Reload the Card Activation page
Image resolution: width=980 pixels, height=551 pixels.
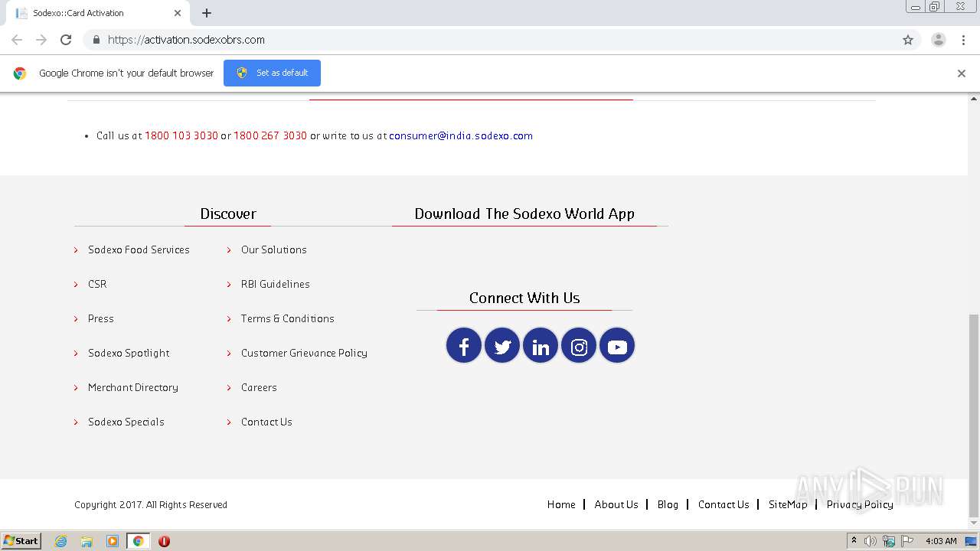click(x=66, y=40)
